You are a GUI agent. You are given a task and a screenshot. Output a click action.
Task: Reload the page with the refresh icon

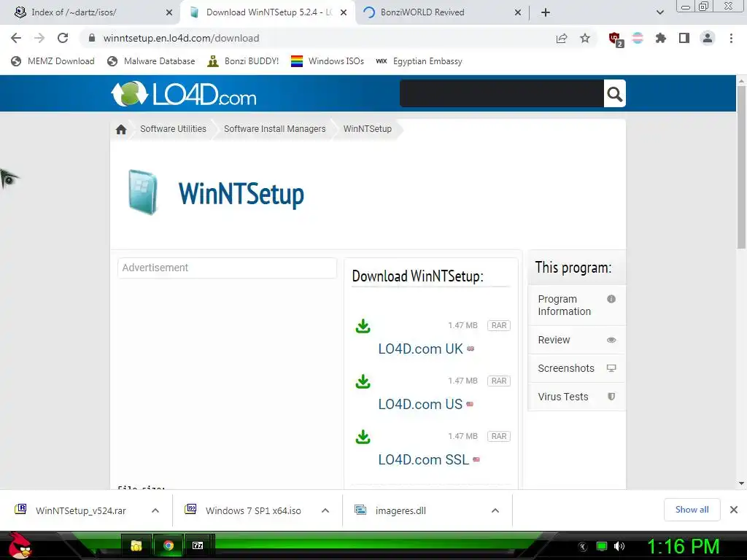(63, 38)
